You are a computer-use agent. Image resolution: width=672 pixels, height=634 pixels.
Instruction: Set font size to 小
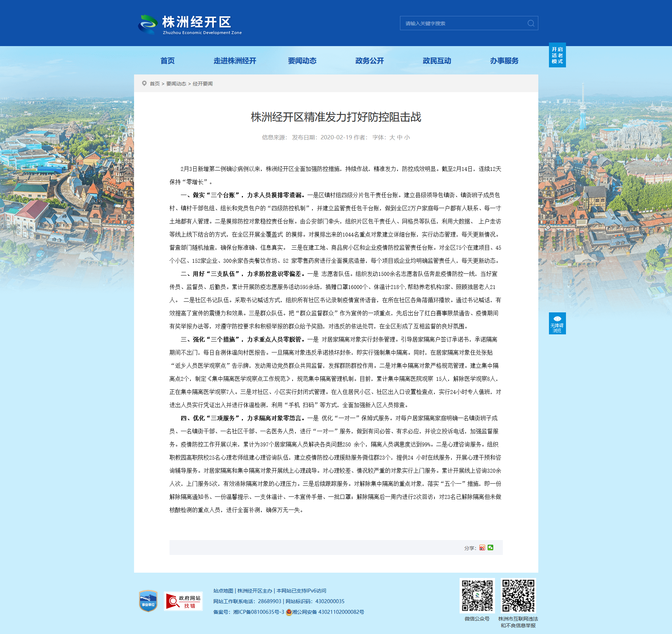pyautogui.click(x=407, y=138)
